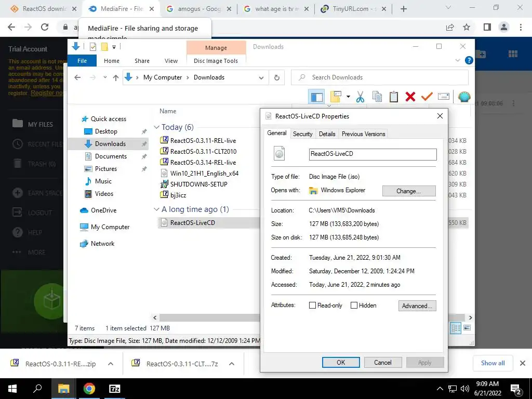This screenshot has height=399, width=532.
Task: Click the volume speaker tray icon
Action: click(x=465, y=389)
